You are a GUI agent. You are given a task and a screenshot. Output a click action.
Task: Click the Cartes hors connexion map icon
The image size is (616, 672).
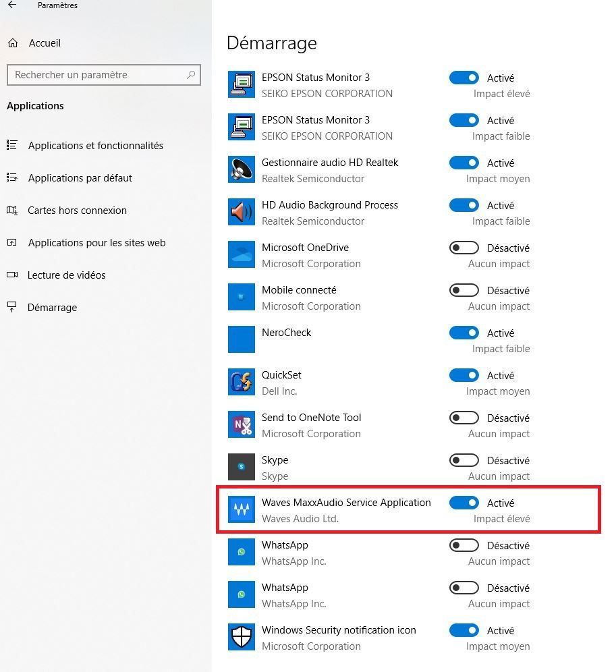tap(12, 210)
